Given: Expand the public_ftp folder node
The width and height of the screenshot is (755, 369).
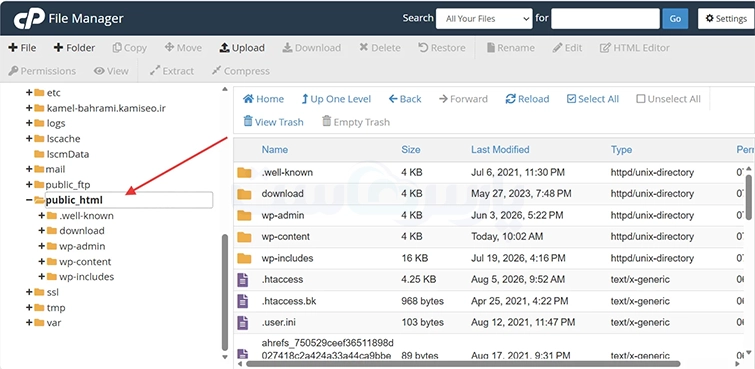Looking at the screenshot, I should coord(29,185).
